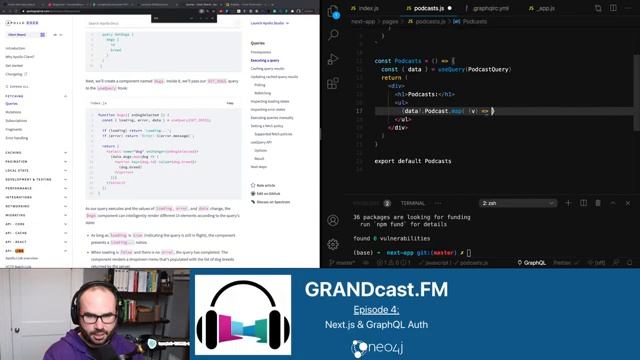
Task: Click the master git branch in the status bar
Action: coord(342,263)
